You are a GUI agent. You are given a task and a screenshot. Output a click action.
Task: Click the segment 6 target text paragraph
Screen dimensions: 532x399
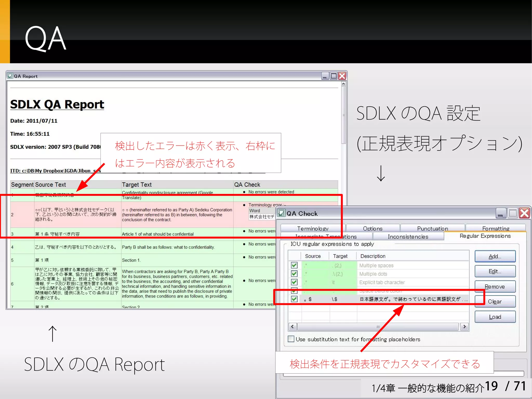[x=177, y=284]
